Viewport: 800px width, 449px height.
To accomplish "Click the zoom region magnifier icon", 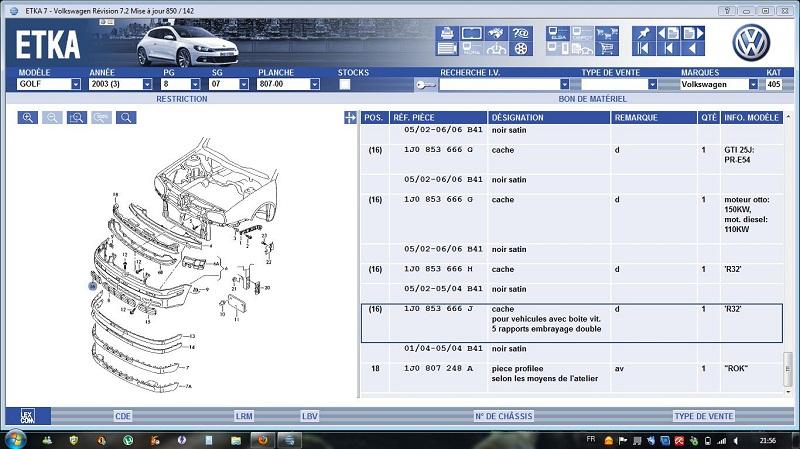I will [x=77, y=118].
